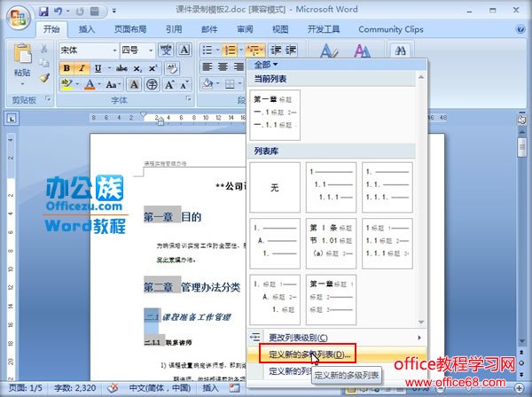Select 1, 1.1, 1.1.1 list thumbnail

point(331,187)
